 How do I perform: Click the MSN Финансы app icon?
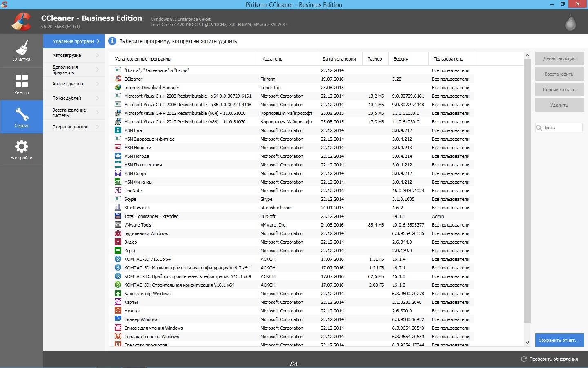tap(118, 182)
